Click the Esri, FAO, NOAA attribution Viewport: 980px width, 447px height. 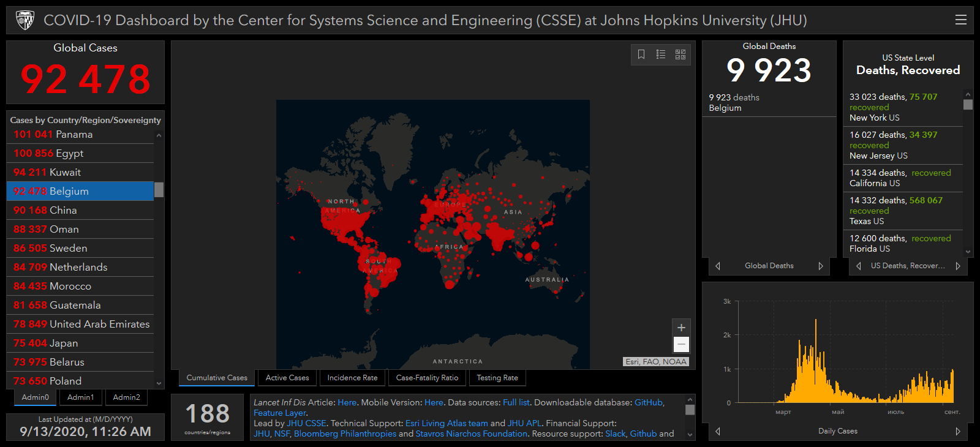tap(656, 361)
